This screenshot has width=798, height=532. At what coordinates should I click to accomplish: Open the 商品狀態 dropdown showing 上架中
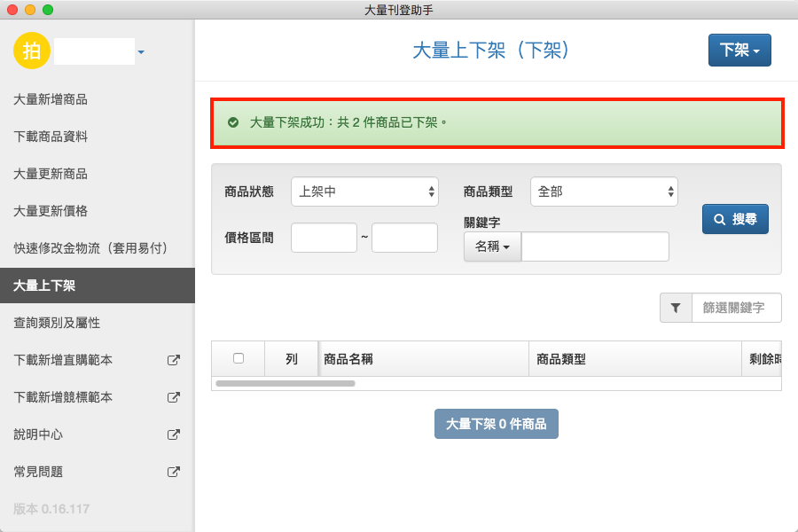364,192
